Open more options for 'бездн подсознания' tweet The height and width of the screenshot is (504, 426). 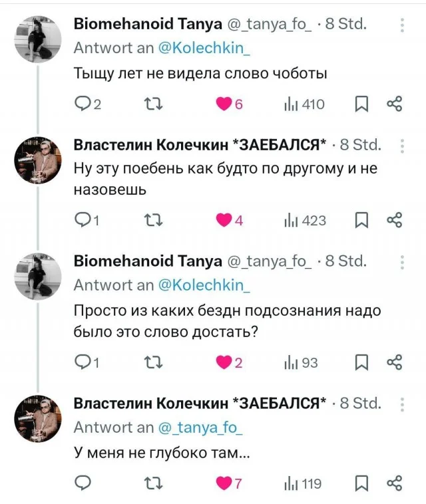(402, 261)
